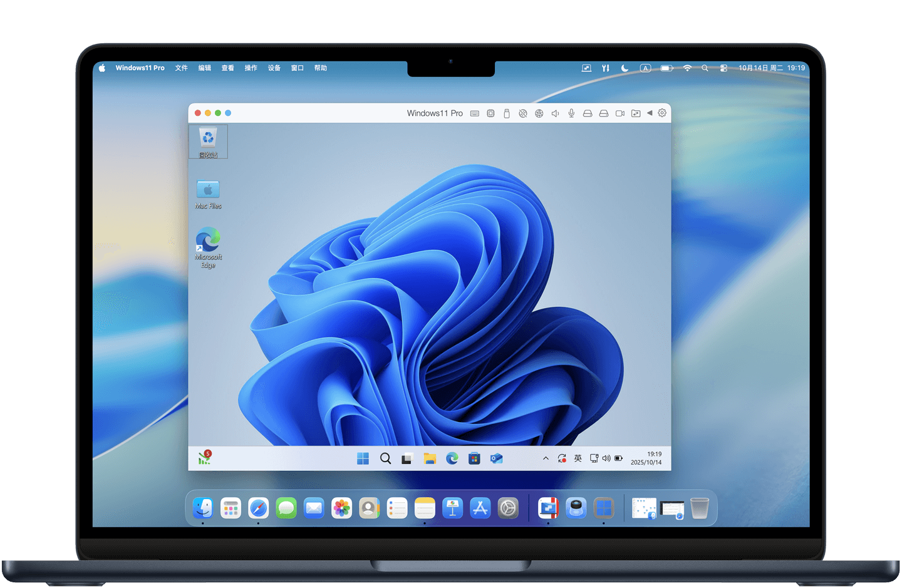Launch Microsoft Store from Windows taskbar
This screenshot has height=588, width=902.
(474, 459)
